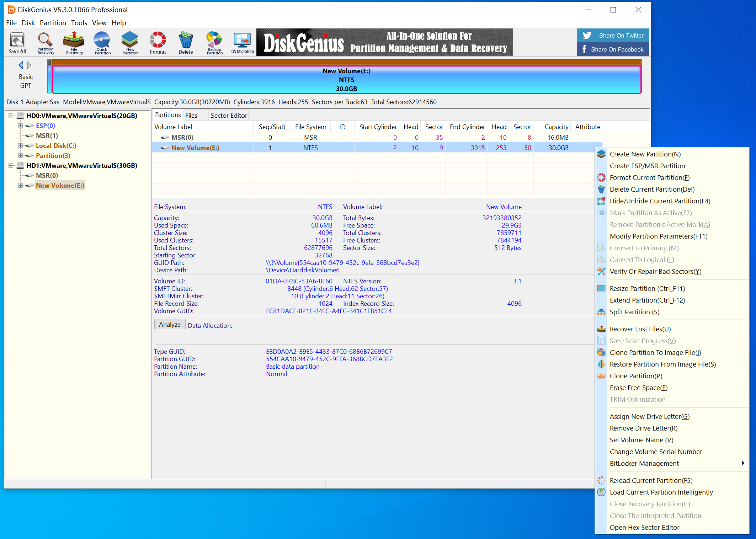
Task: Open the Partition menu
Action: pyautogui.click(x=53, y=23)
